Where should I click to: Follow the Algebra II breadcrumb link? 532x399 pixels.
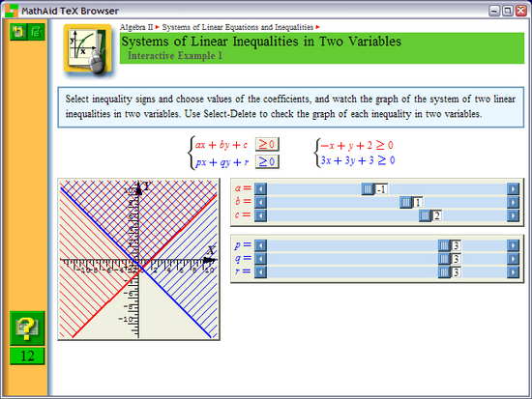pos(136,27)
